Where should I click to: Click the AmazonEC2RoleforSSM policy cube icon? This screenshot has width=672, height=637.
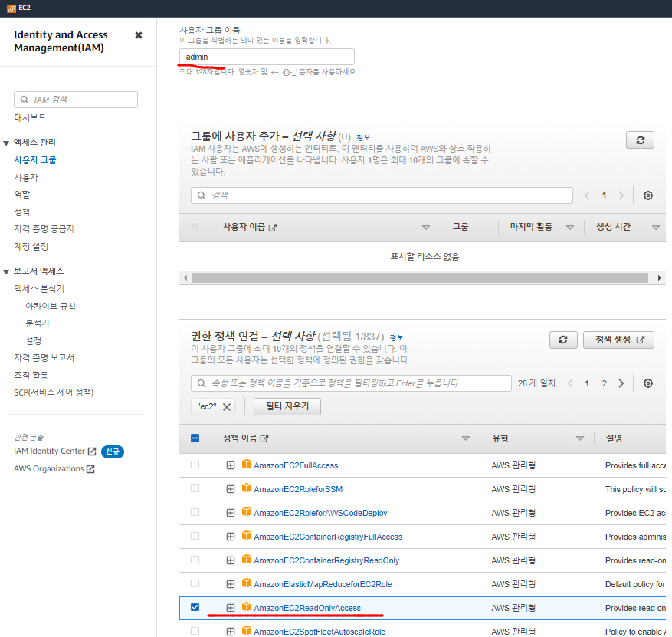pyautogui.click(x=247, y=488)
